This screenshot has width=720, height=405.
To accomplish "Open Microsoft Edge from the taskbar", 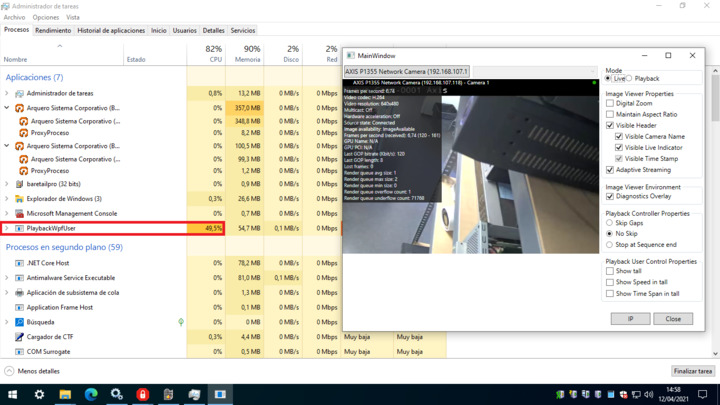I will (x=91, y=394).
